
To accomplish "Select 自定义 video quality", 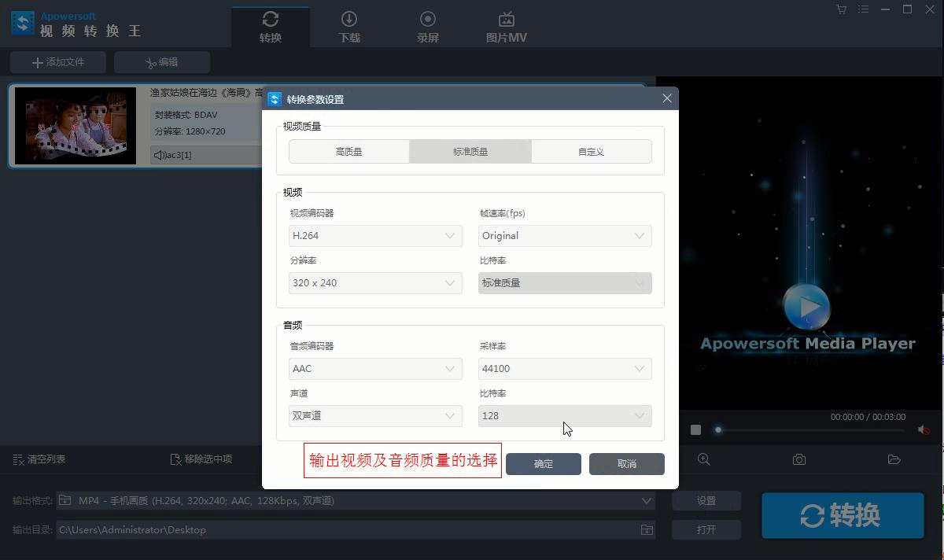I will click(x=591, y=152).
